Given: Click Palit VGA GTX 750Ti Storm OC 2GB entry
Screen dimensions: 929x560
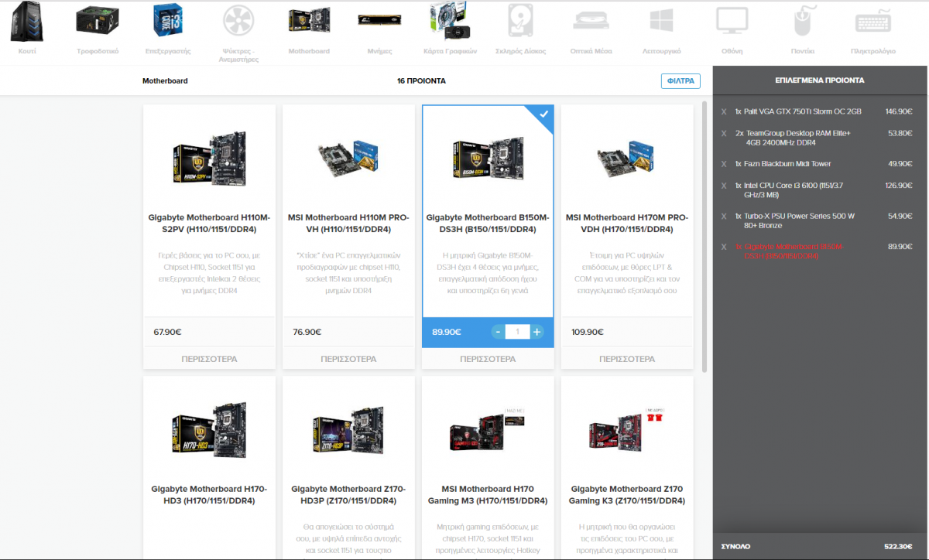Looking at the screenshot, I should [798, 111].
